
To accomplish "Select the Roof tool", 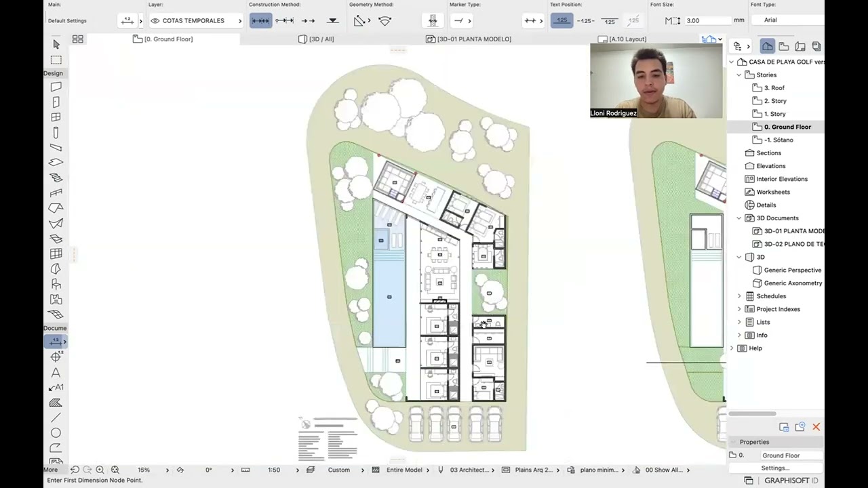I will (56, 208).
